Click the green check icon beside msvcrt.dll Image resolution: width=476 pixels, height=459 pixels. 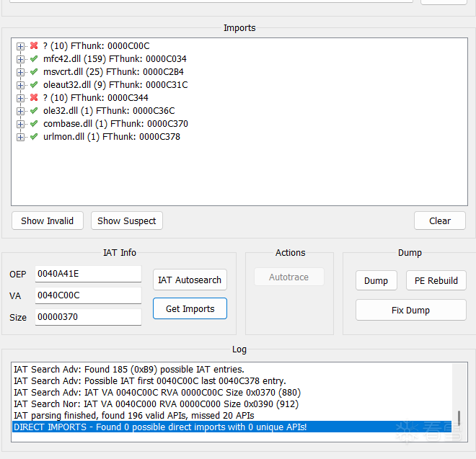[34, 71]
